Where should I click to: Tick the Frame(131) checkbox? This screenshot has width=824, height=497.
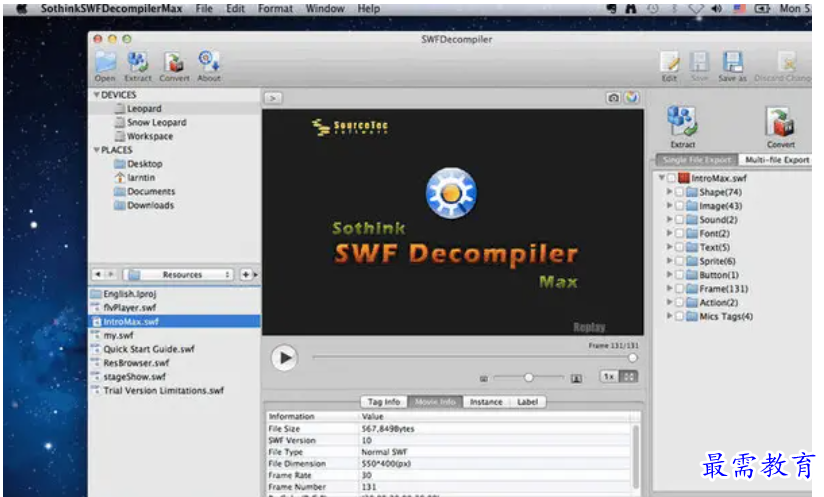[679, 288]
